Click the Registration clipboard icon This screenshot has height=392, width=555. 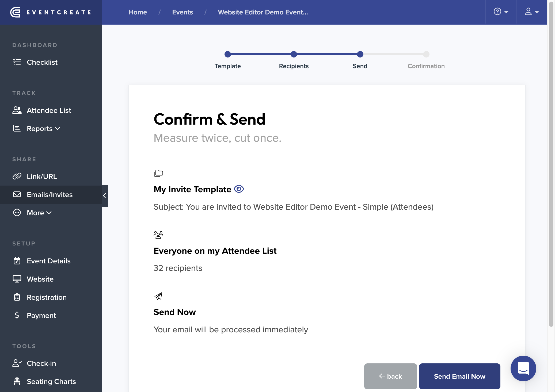click(x=17, y=297)
